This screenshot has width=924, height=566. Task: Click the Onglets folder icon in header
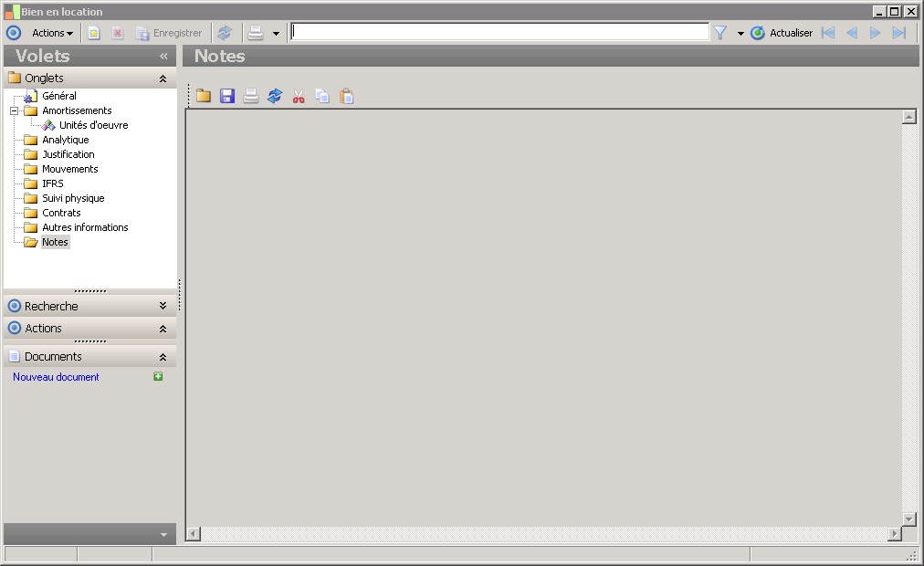click(x=14, y=78)
